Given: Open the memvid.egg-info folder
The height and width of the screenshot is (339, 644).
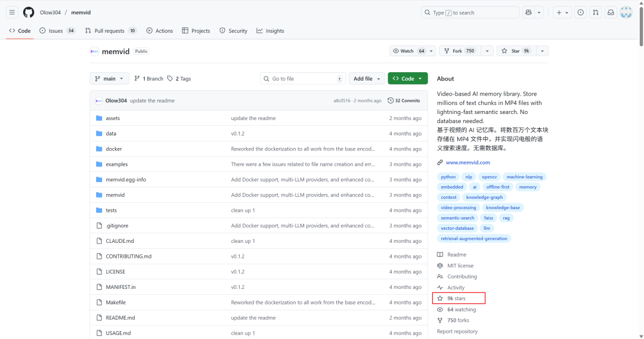Looking at the screenshot, I should [x=126, y=180].
